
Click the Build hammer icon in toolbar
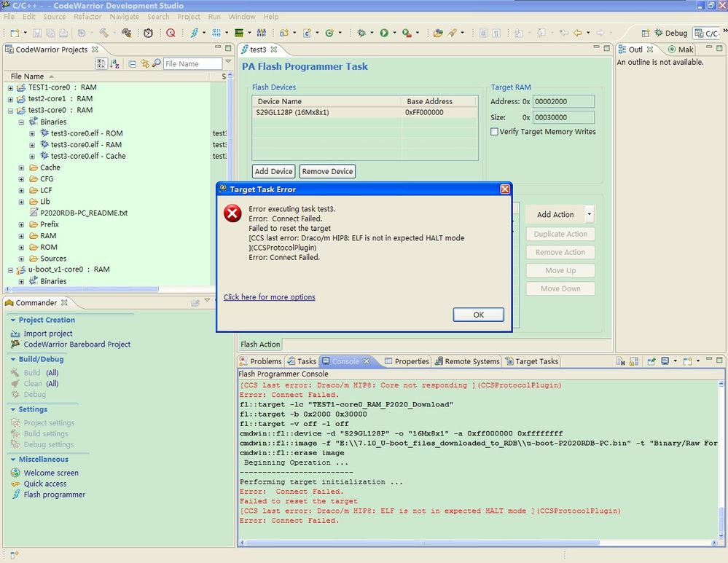[x=103, y=33]
